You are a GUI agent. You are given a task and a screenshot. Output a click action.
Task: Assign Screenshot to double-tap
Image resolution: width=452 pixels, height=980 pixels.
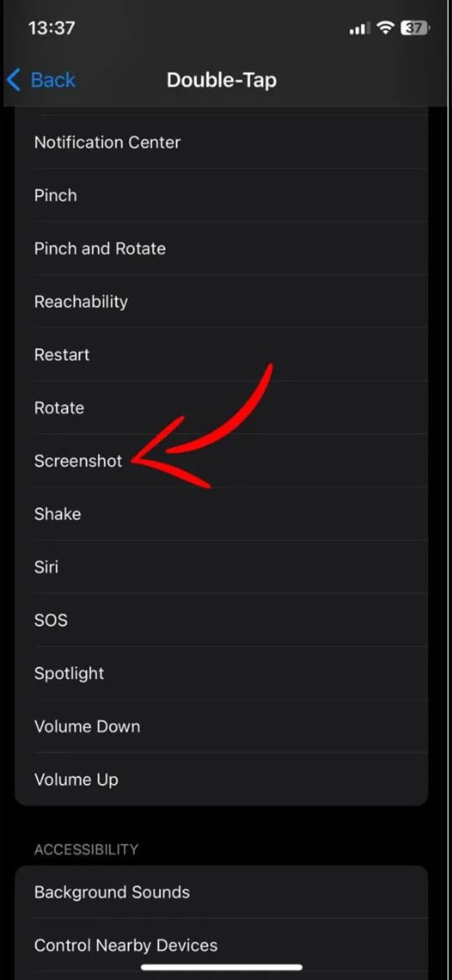pos(78,461)
